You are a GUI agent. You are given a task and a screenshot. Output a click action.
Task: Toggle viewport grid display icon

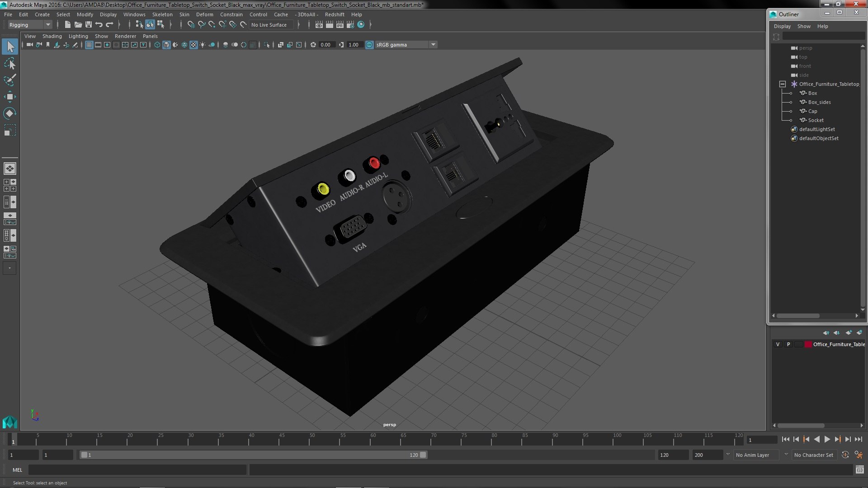[x=89, y=45]
